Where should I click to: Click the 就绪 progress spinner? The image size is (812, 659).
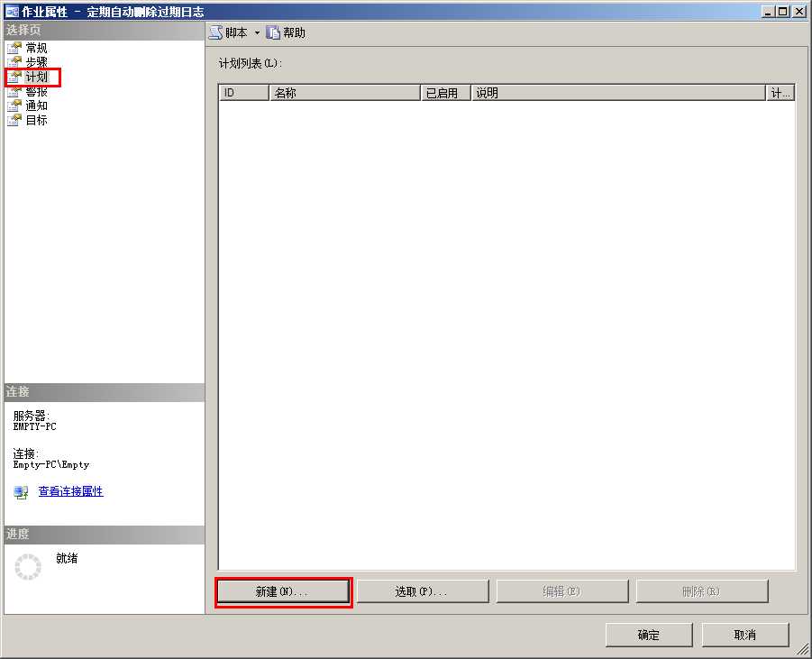coord(28,567)
